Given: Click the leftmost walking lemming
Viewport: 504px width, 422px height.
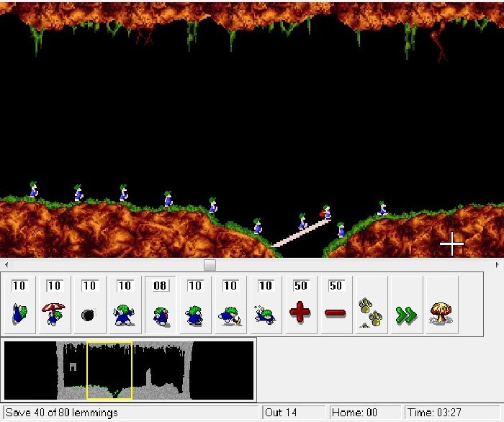Looking at the screenshot, I should tap(33, 190).
